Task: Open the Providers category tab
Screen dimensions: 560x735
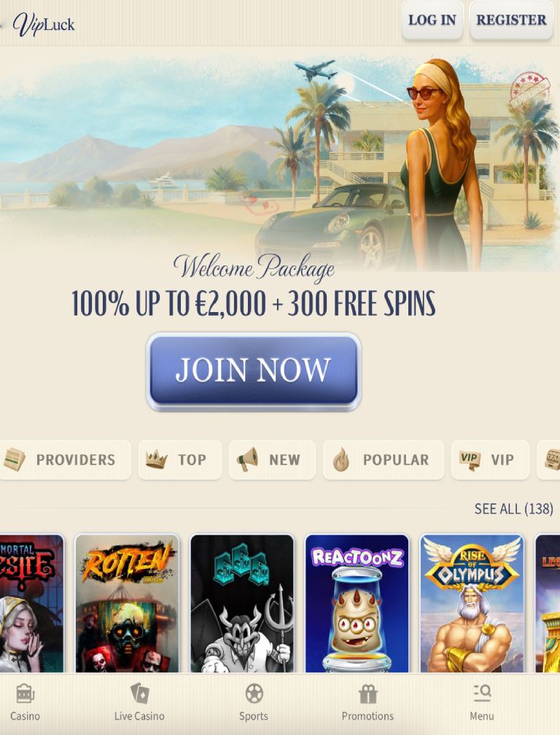Action: tap(65, 460)
